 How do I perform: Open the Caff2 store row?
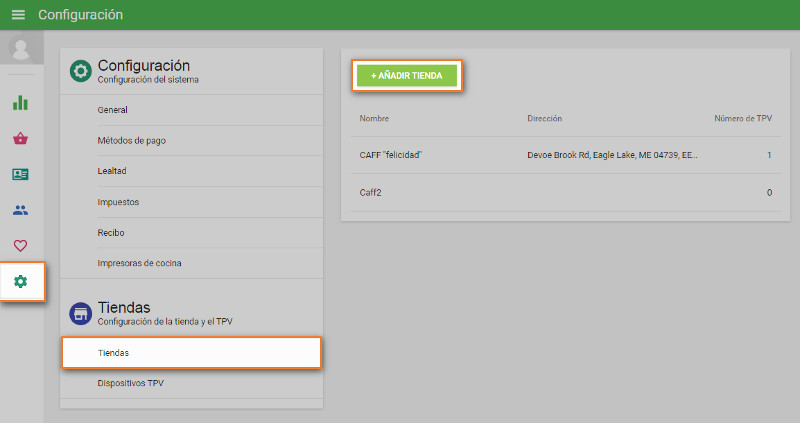click(565, 193)
